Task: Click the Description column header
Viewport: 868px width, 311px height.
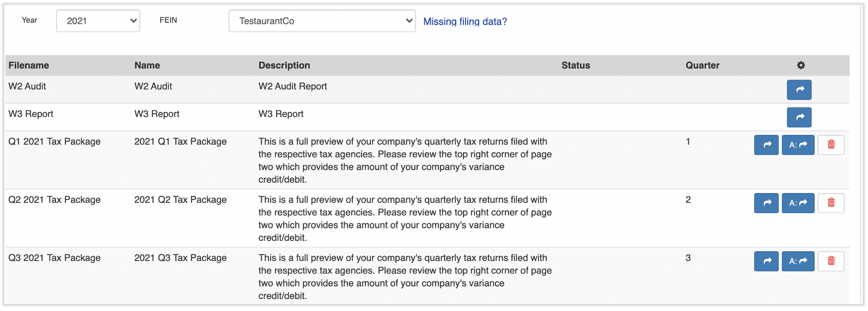Action: (284, 65)
